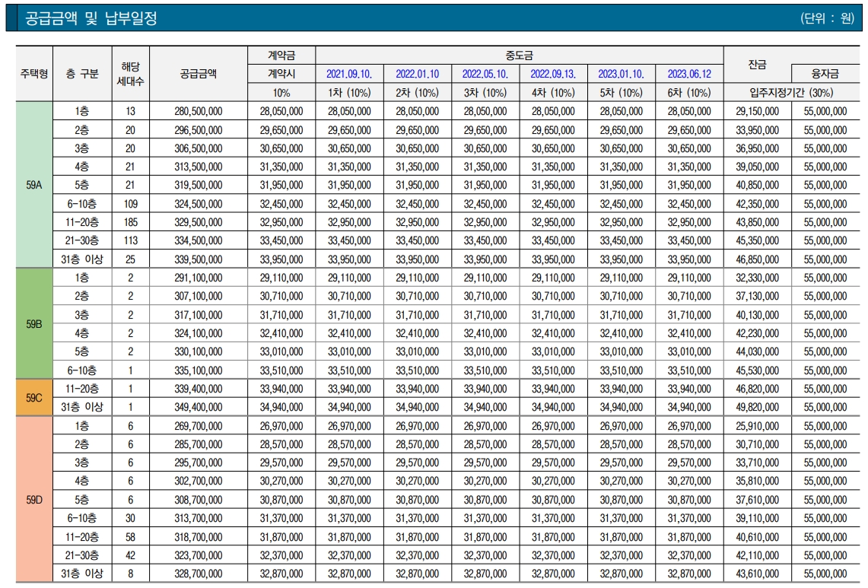Image resolution: width=868 pixels, height=588 pixels.
Task: Click supply price '269,700,000'
Action: click(x=199, y=426)
